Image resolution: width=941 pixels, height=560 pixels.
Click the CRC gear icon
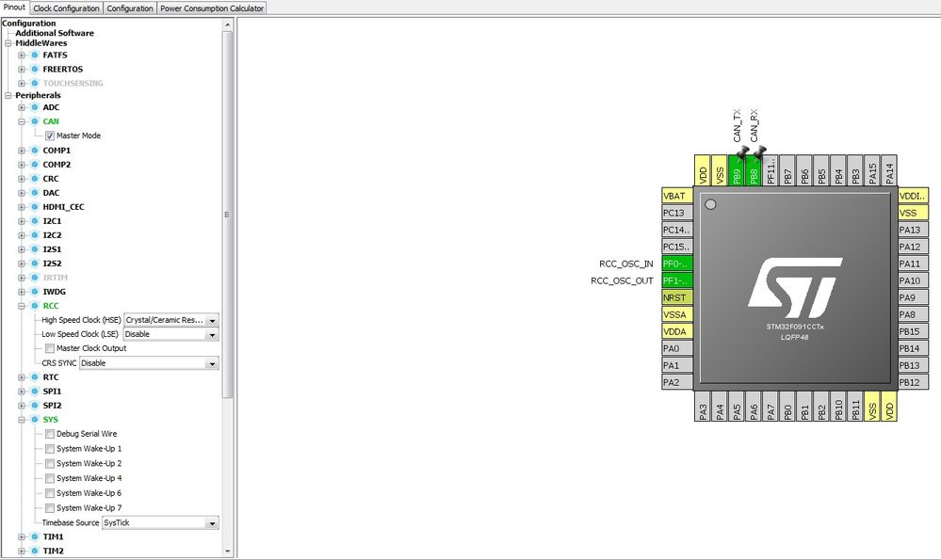click(x=35, y=179)
